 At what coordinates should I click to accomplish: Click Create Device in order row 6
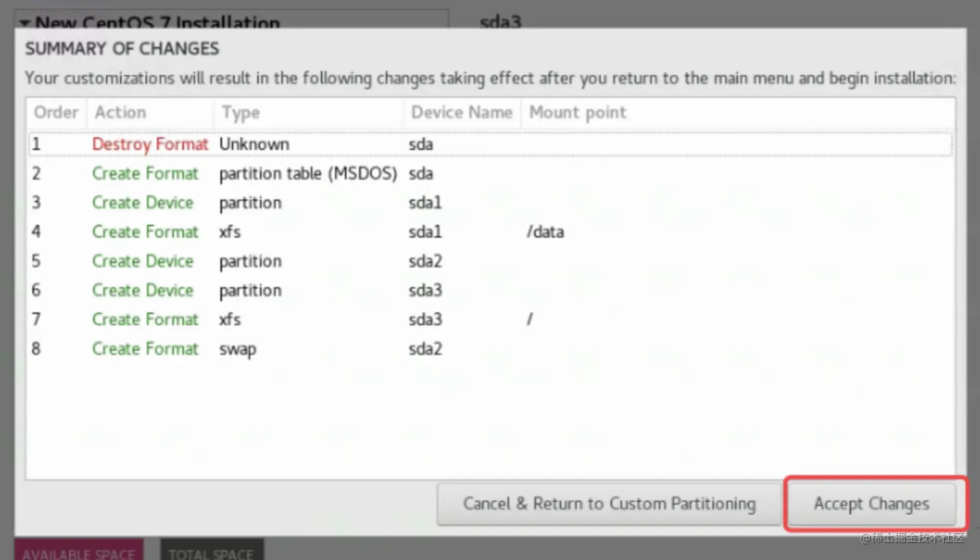[x=143, y=290]
